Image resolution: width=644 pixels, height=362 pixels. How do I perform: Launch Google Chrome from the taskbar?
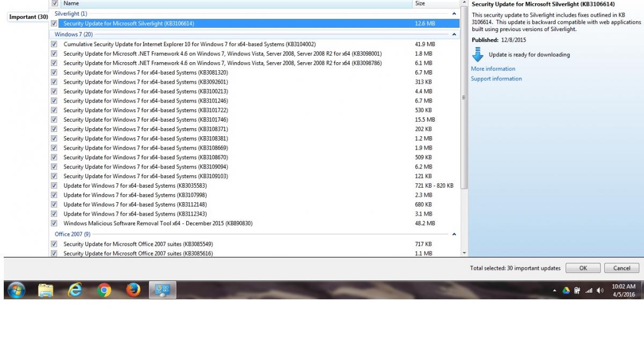(104, 290)
